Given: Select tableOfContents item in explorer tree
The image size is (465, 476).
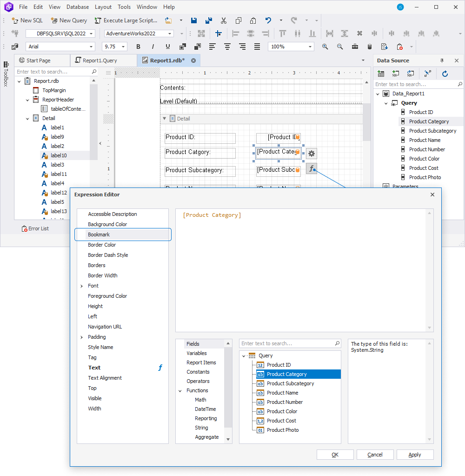Looking at the screenshot, I should 68,109.
